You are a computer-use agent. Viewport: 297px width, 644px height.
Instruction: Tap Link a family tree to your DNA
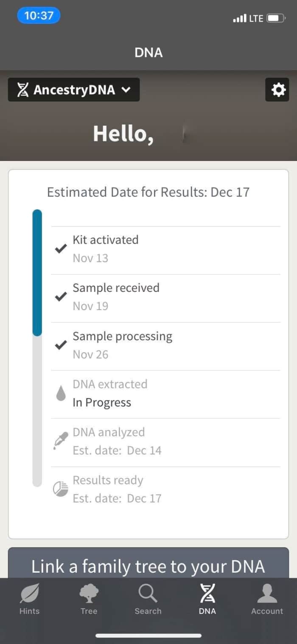[x=148, y=566]
